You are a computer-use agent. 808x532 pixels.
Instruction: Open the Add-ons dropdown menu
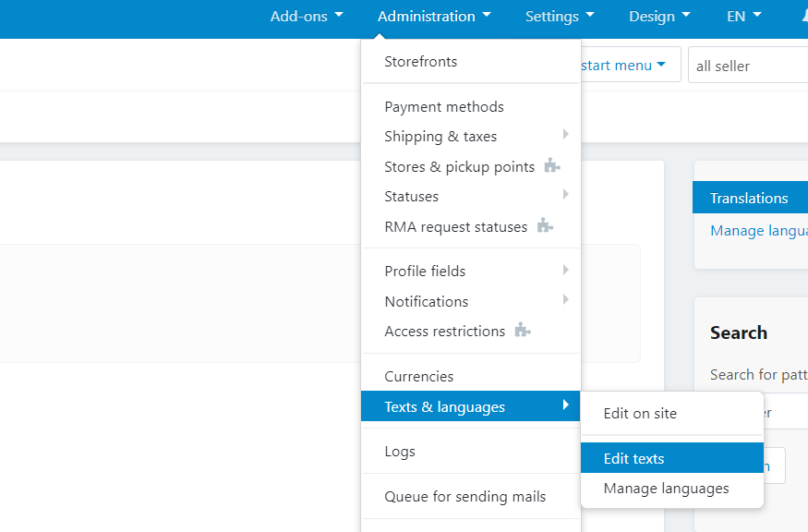306,16
